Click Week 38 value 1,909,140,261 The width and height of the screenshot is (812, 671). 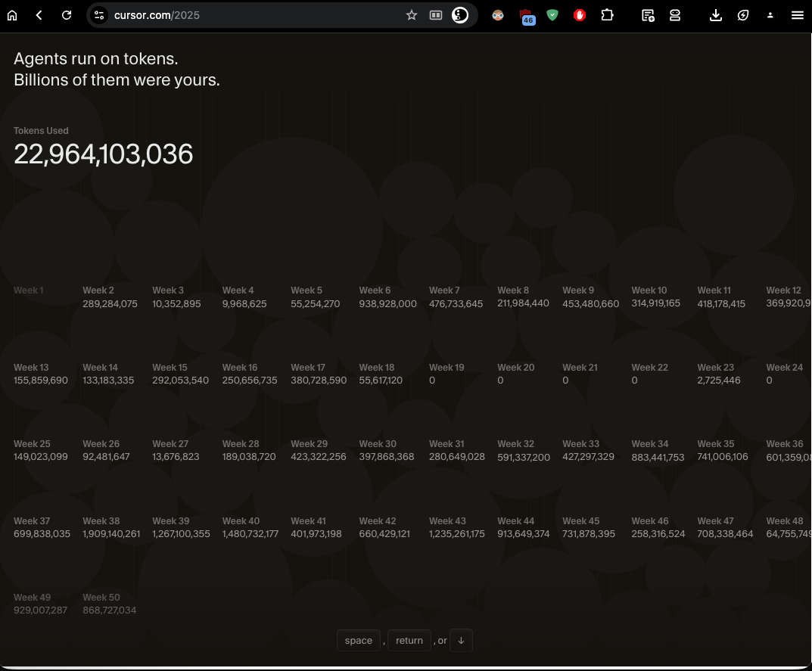(111, 534)
